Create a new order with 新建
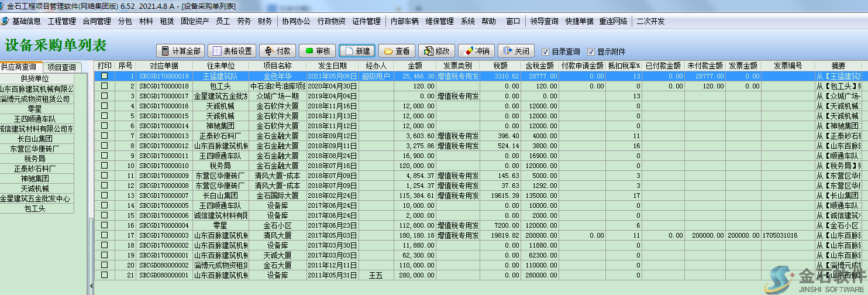 (356, 51)
